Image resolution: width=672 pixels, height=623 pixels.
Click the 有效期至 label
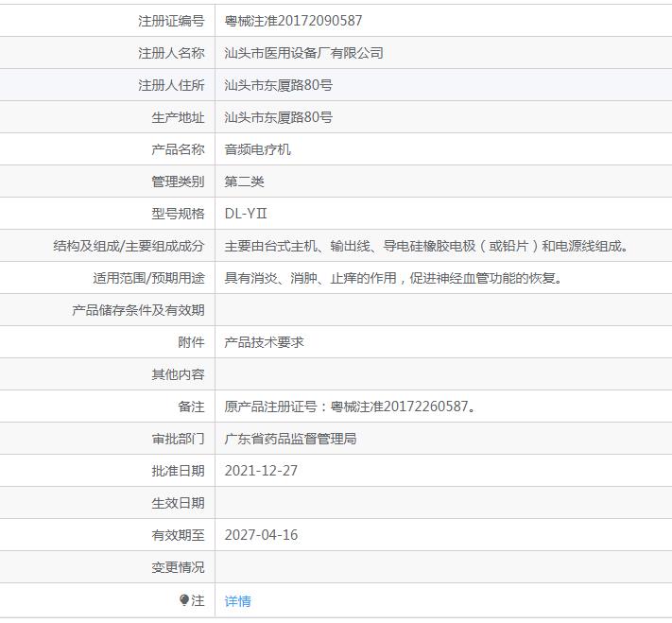[x=178, y=535]
